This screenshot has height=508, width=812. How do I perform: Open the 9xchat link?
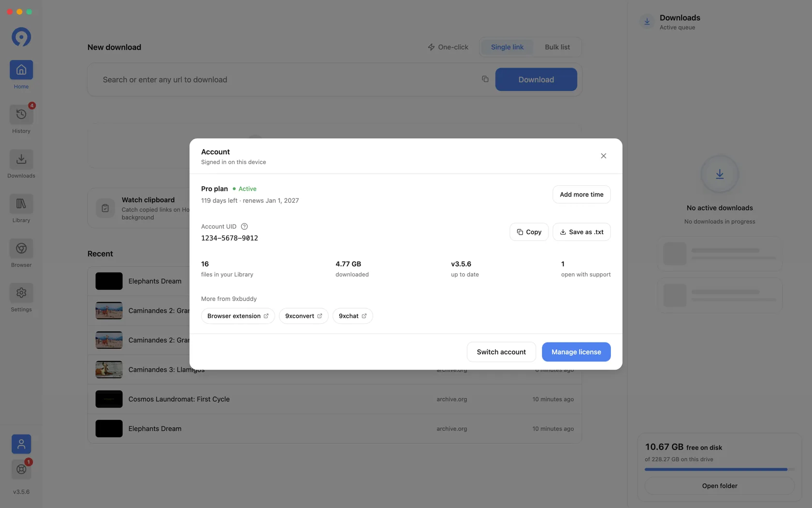[352, 316]
